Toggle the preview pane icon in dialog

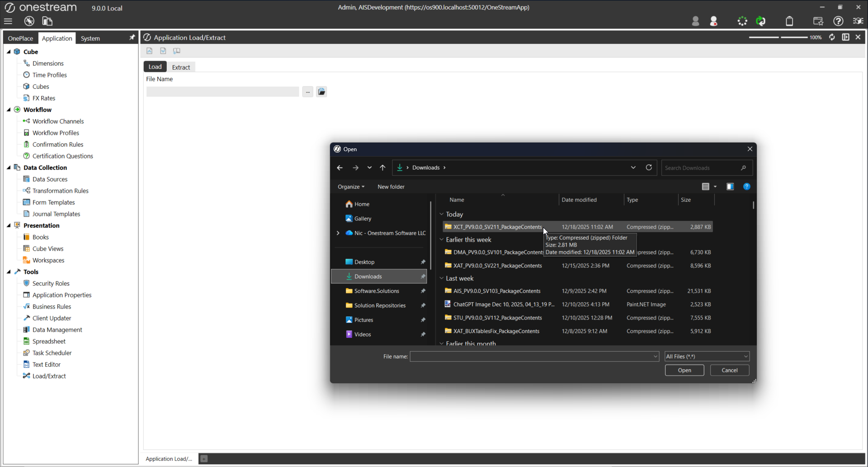pos(730,187)
